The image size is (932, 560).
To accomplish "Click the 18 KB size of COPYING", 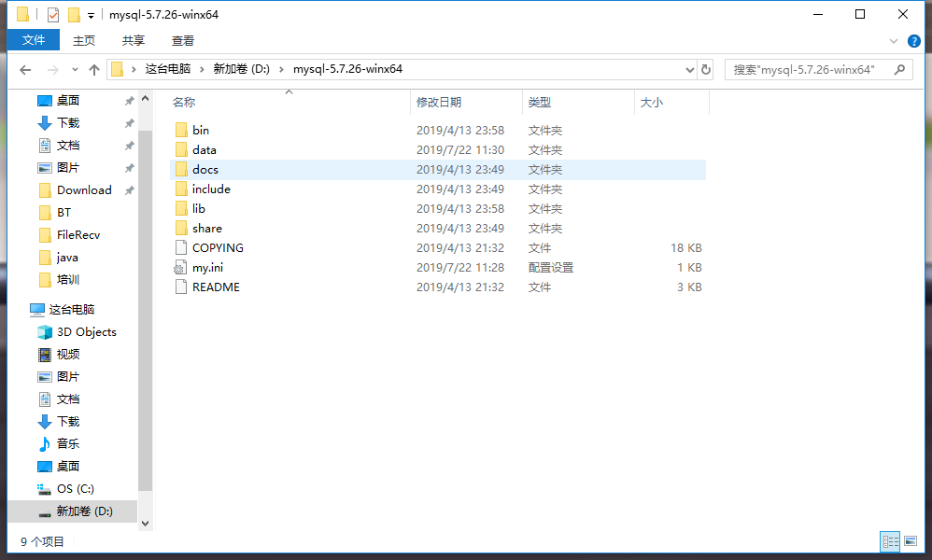I will 685,247.
